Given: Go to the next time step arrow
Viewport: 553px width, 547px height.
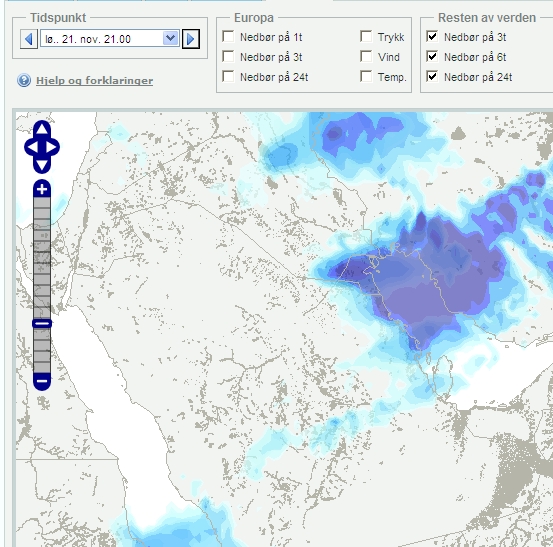Looking at the screenshot, I should (191, 39).
